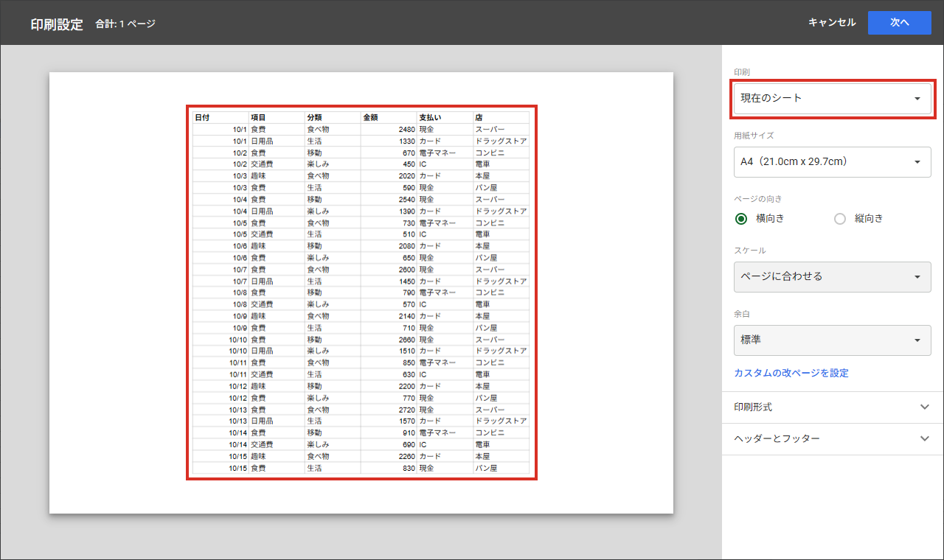Click the 1330 amount cell in preview
This screenshot has width=944, height=560.
(389, 141)
